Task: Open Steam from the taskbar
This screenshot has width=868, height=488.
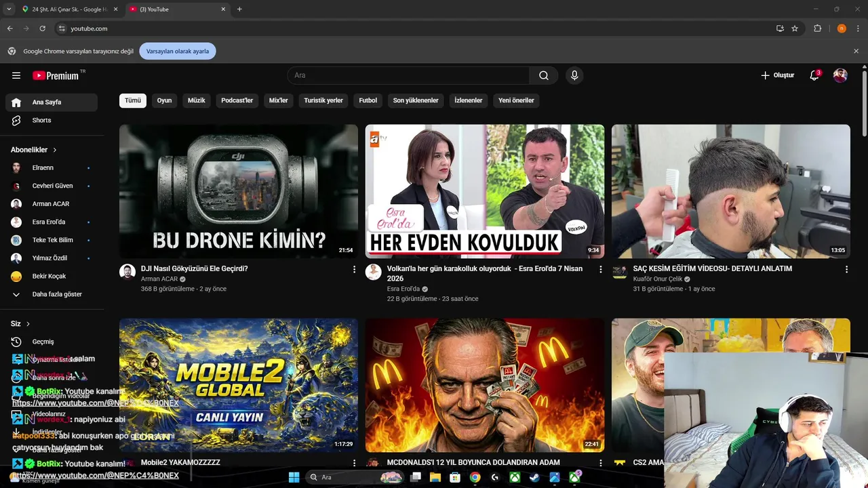Action: (x=535, y=477)
